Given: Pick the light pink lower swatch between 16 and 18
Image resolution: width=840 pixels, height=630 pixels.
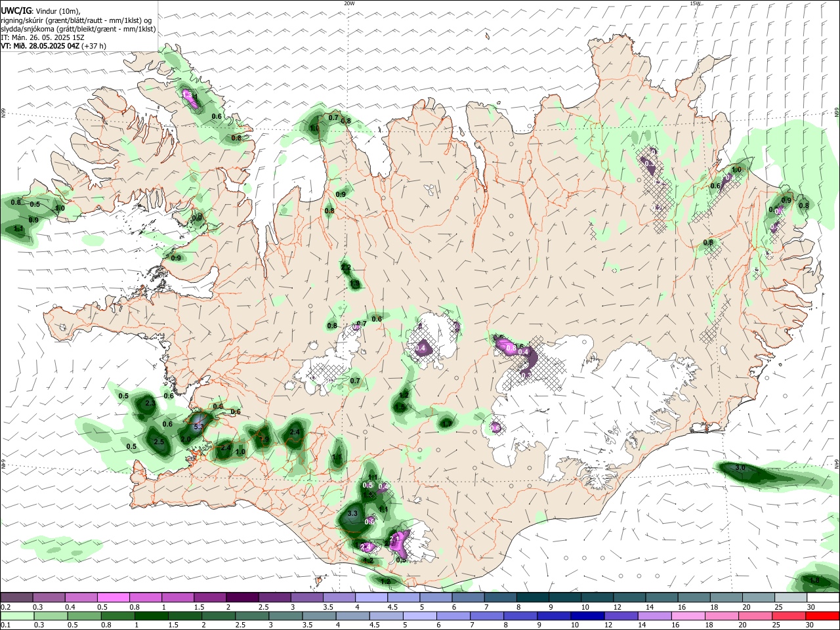Looking at the screenshot, I should (x=690, y=616).
